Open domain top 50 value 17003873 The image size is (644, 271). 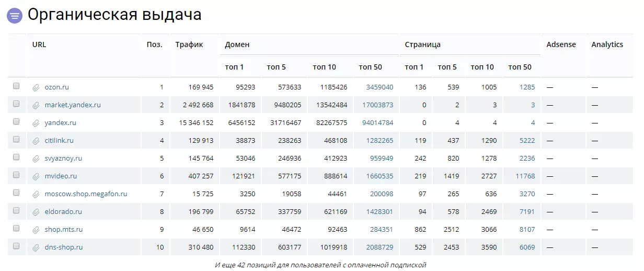(377, 105)
